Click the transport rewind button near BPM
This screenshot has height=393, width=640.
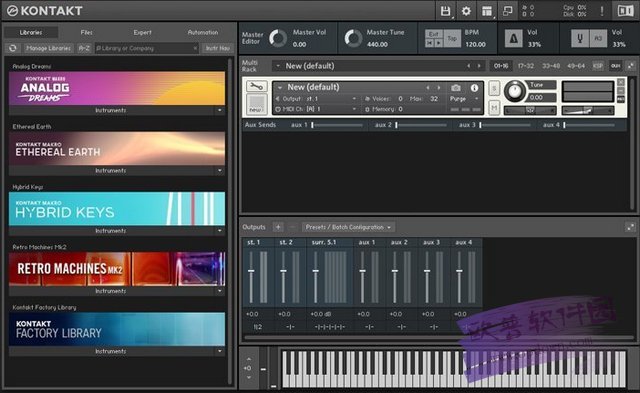(x=429, y=43)
